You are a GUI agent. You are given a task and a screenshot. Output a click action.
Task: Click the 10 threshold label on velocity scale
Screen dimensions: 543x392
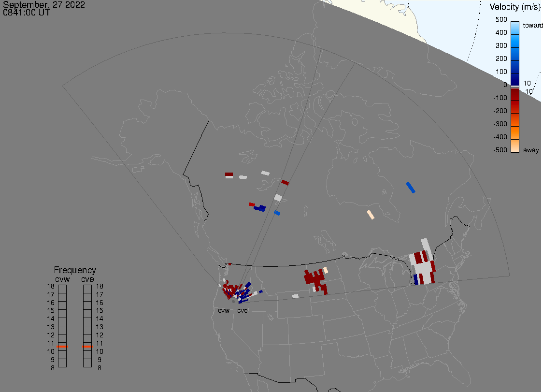tap(527, 83)
